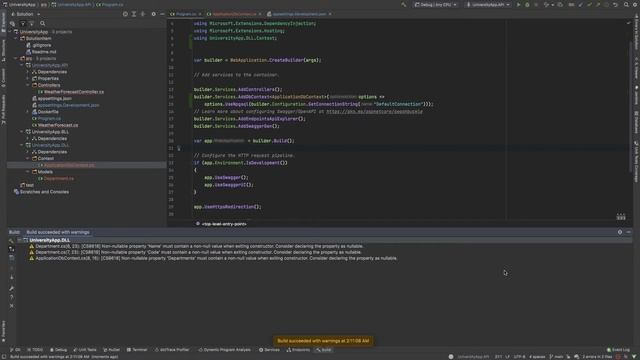Viewport: 640px width, 360px height.
Task: Open the Event Log
Action: point(618,350)
